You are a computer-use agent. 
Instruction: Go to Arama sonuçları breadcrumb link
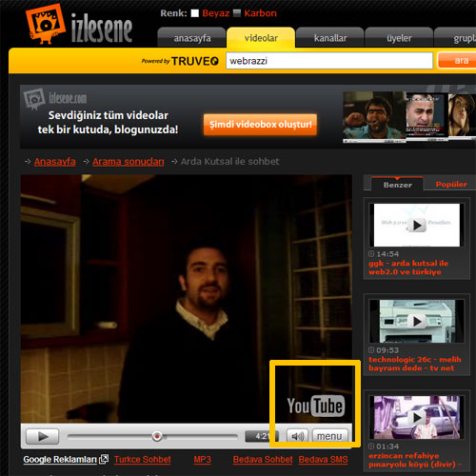[129, 162]
